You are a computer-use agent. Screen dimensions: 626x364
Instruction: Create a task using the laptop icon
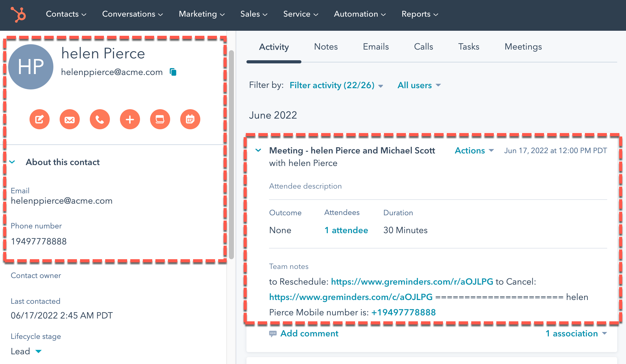click(x=160, y=119)
